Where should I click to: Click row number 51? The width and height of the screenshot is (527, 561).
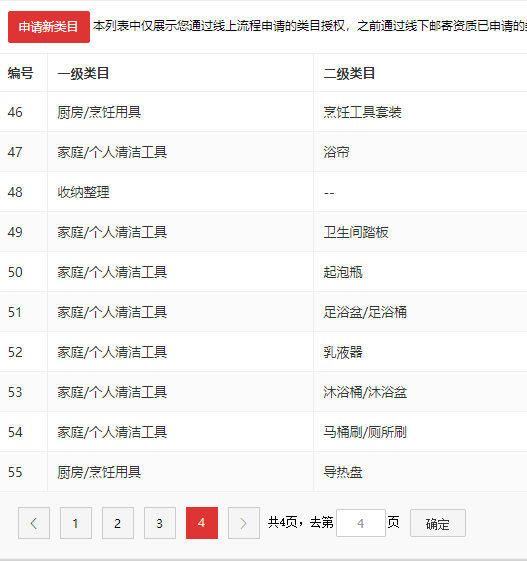[15, 312]
